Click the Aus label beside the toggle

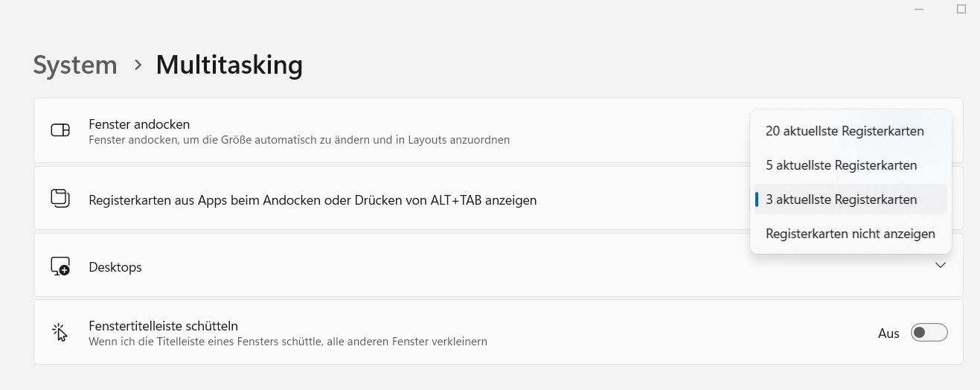pos(888,333)
